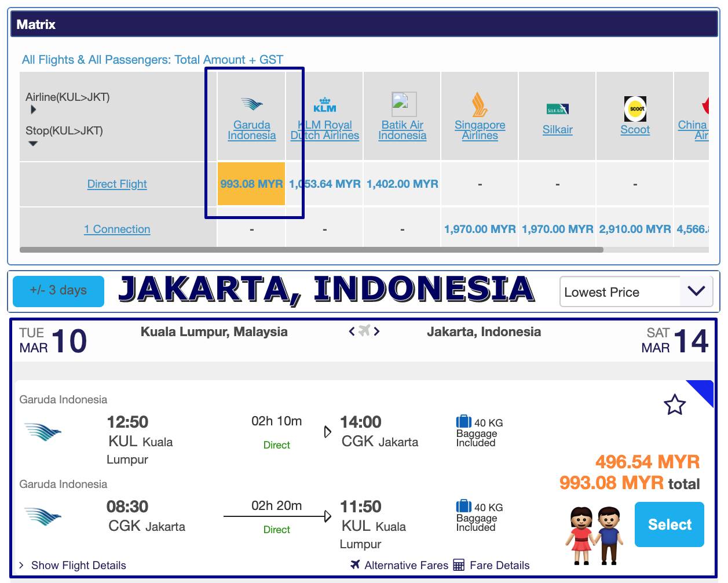
Task: Open the Batik Air Indonesia link
Action: point(402,130)
